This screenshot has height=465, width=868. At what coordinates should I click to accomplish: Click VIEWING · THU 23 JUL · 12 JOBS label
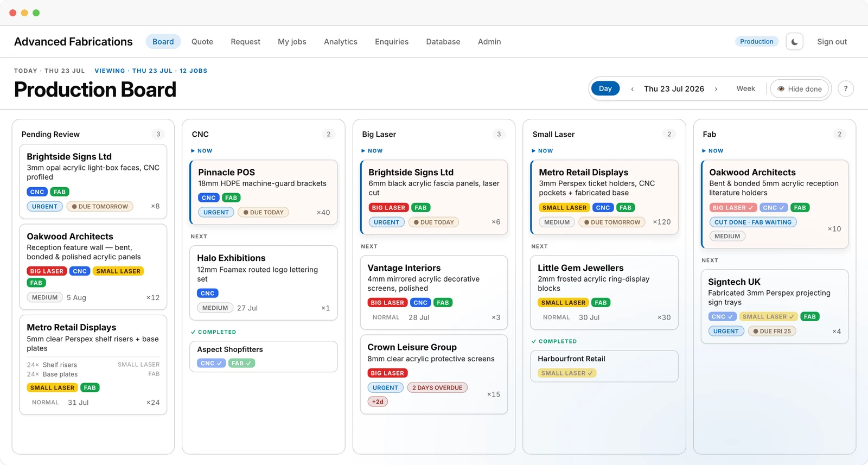coord(151,71)
